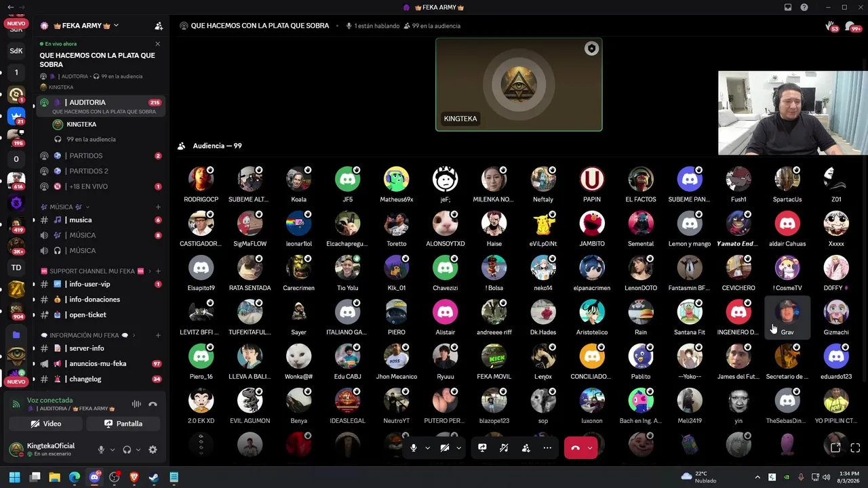Click the RODRIGOCP audience member avatar
This screenshot has height=488, width=868.
click(201, 180)
